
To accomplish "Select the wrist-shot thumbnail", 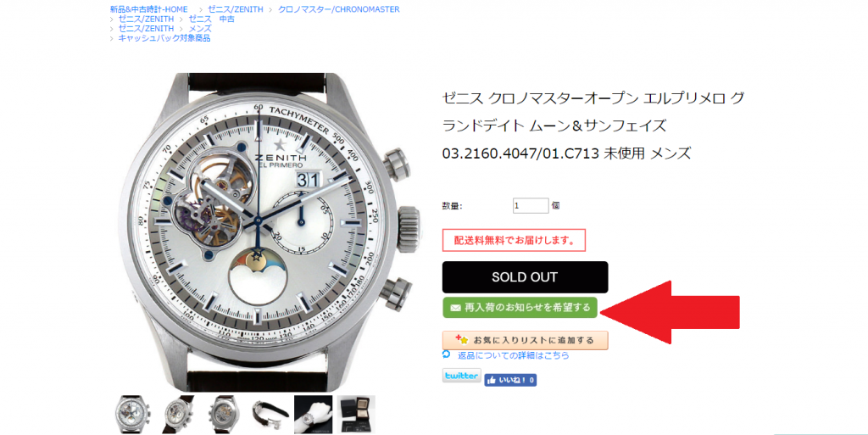I will pos(314,414).
